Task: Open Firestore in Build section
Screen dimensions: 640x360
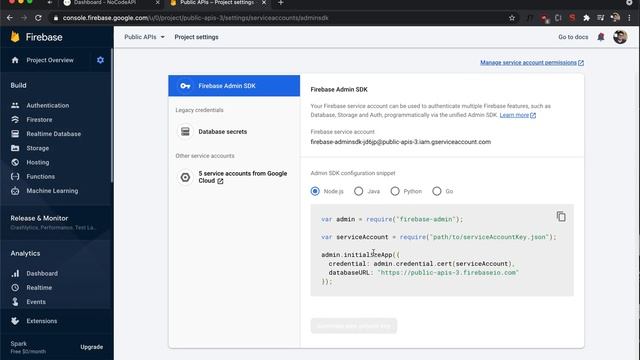Action: point(39,120)
